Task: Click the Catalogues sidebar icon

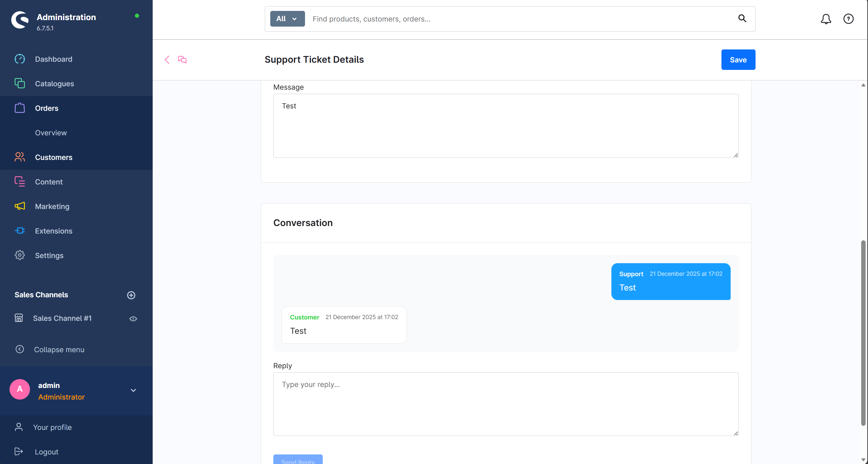Action: (x=20, y=84)
